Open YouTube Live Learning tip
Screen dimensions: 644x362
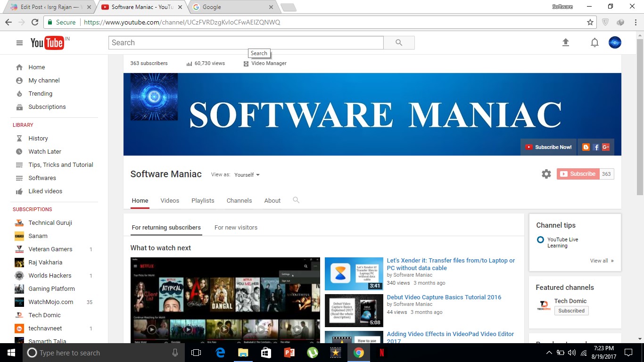(562, 242)
